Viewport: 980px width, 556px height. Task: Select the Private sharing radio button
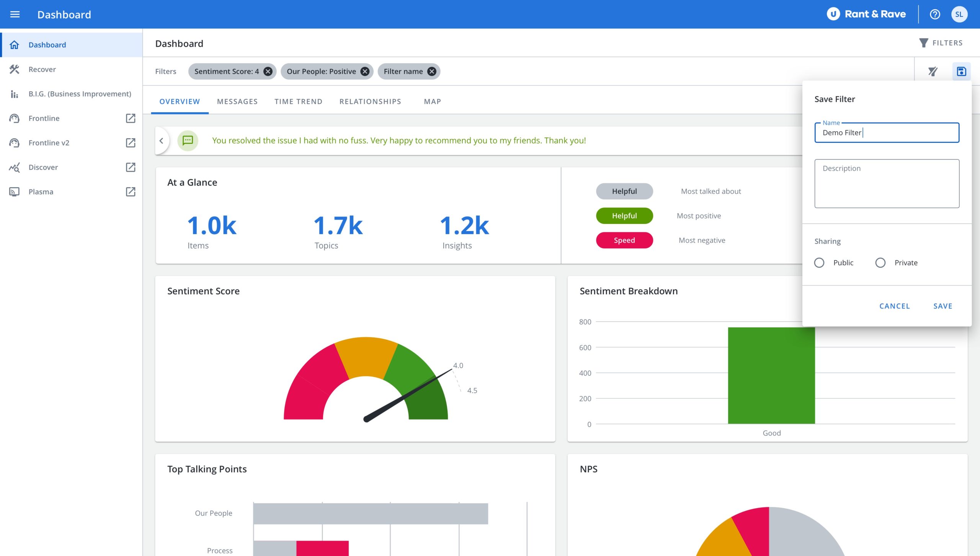pos(880,263)
